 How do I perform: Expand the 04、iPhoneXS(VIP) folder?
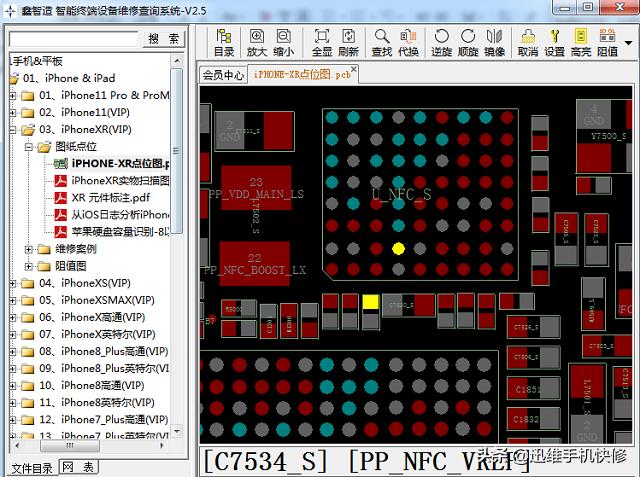coord(14,283)
